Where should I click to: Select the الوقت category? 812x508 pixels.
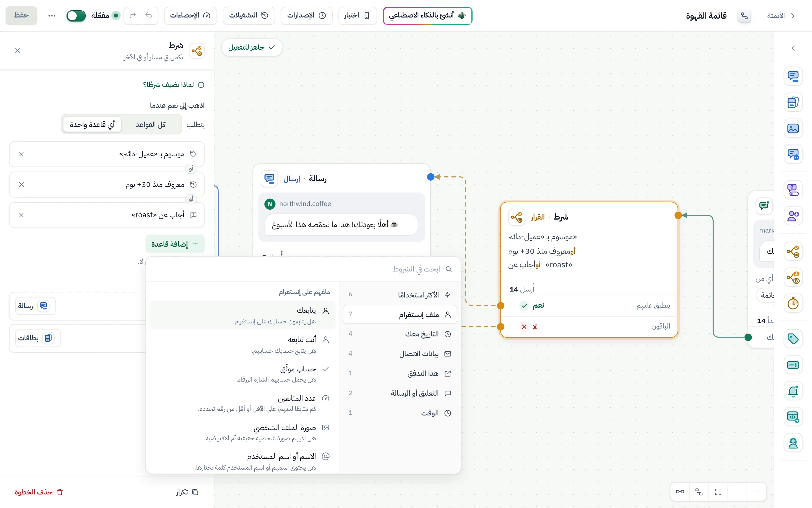[x=400, y=413]
